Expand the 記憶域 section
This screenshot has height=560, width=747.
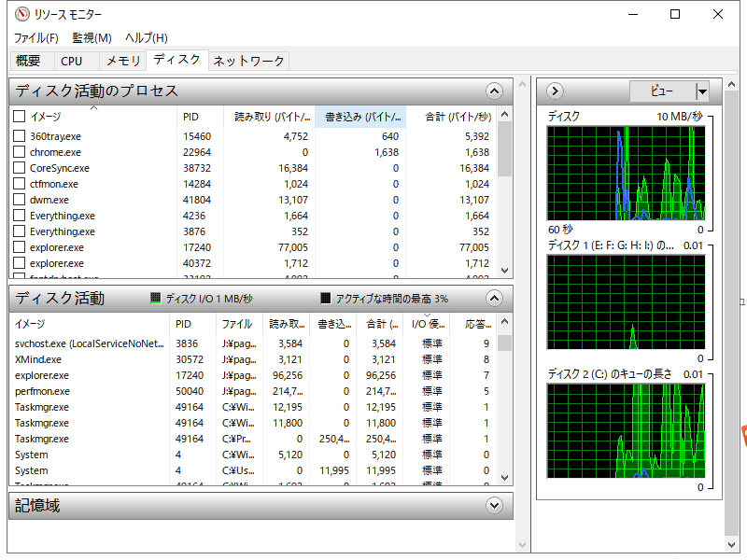coord(494,506)
